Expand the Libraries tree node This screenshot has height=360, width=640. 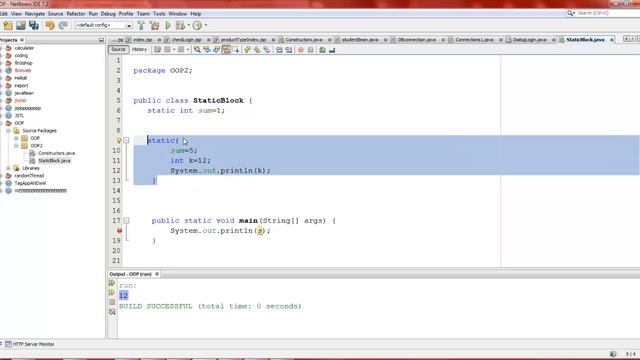(x=9, y=168)
